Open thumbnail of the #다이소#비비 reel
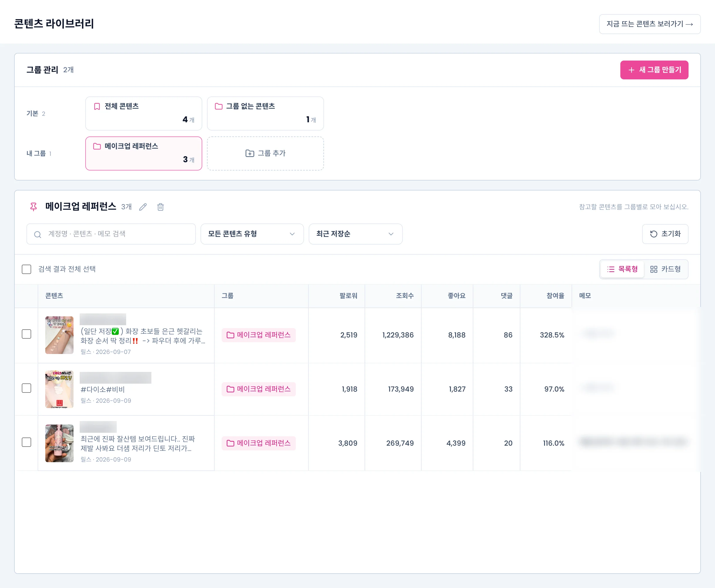 coord(59,389)
